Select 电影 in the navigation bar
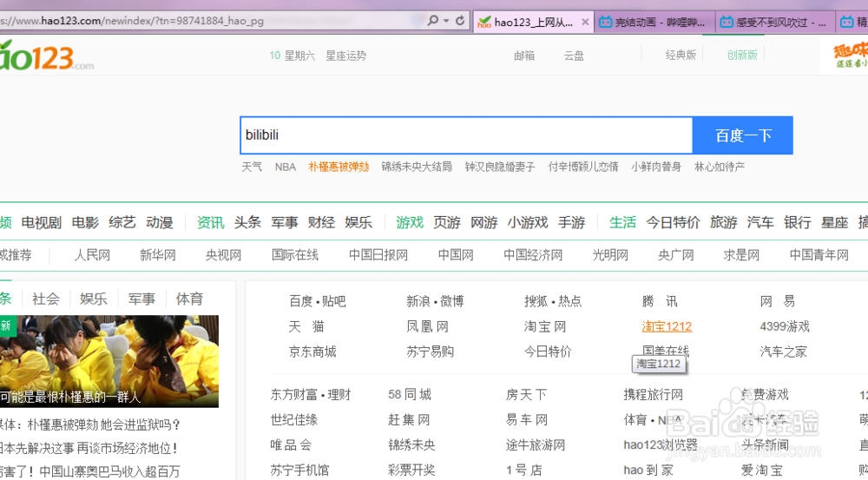This screenshot has height=480, width=868. [x=85, y=222]
